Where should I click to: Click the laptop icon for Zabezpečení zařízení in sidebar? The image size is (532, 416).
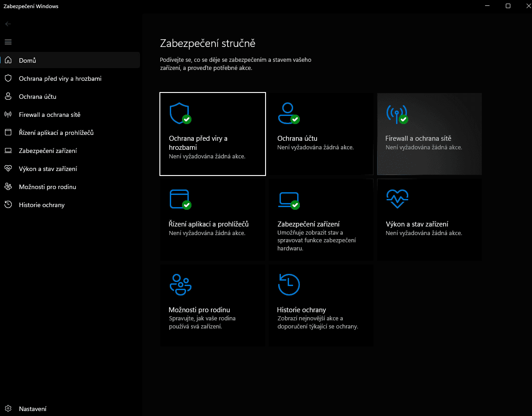pos(8,151)
